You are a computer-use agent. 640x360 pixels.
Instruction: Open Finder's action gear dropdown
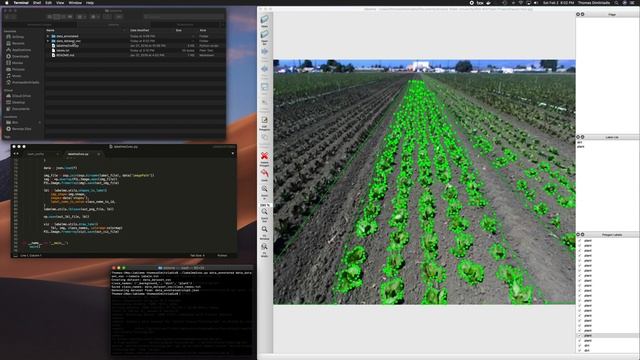point(95,17)
